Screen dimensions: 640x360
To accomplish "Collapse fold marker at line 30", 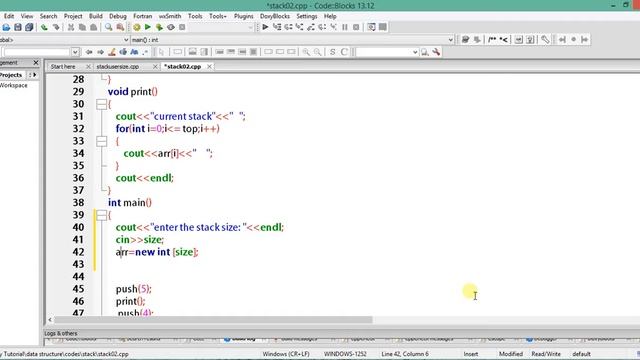I will (x=102, y=104).
